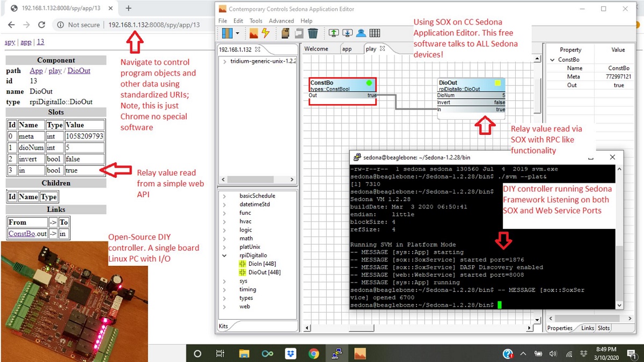Screen dimensions: 644x362
Task: Open the play link in path row
Action: coord(55,71)
